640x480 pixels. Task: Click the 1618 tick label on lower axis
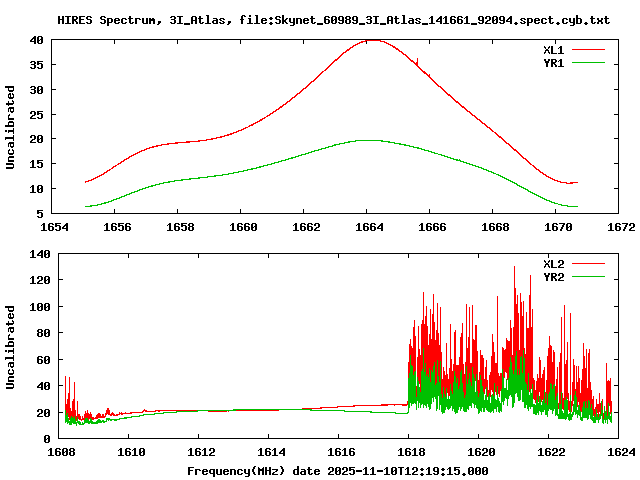(x=409, y=452)
